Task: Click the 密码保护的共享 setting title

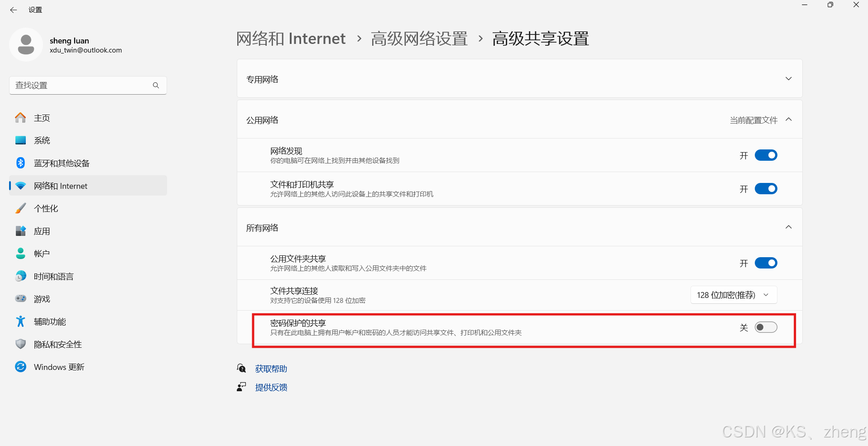Action: (298, 323)
